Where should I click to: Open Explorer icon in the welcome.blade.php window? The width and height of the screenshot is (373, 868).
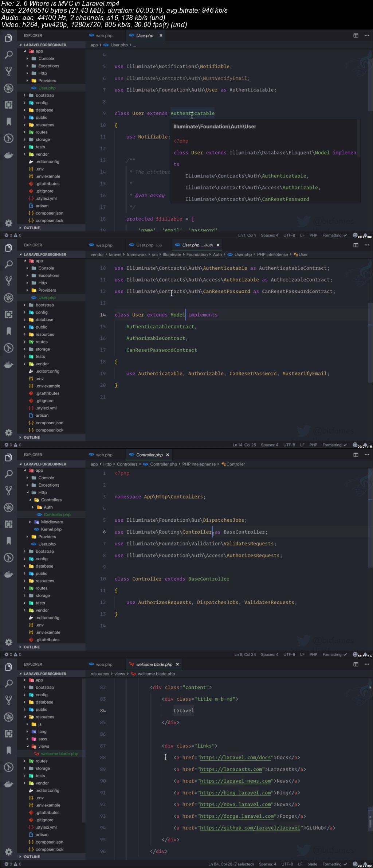click(8, 667)
